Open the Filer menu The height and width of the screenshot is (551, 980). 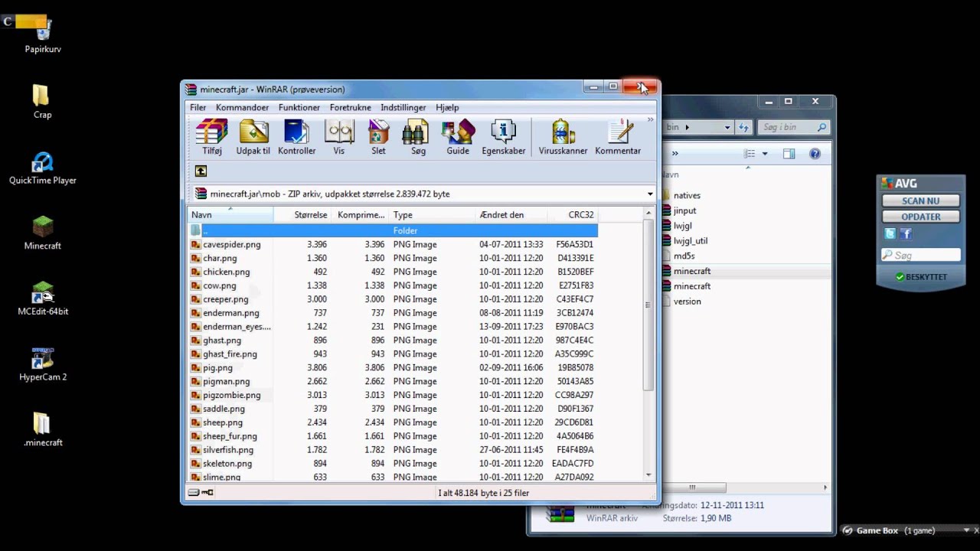(x=198, y=108)
